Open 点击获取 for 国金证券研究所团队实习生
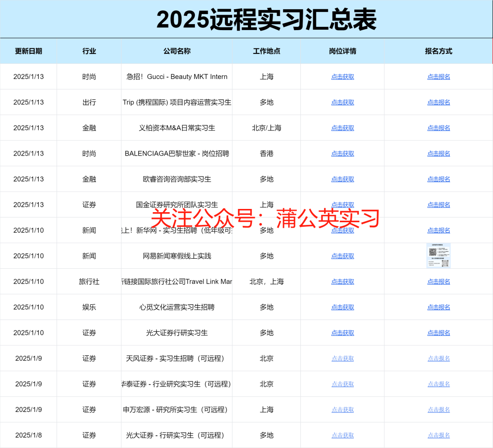This screenshot has width=493, height=448. [342, 204]
